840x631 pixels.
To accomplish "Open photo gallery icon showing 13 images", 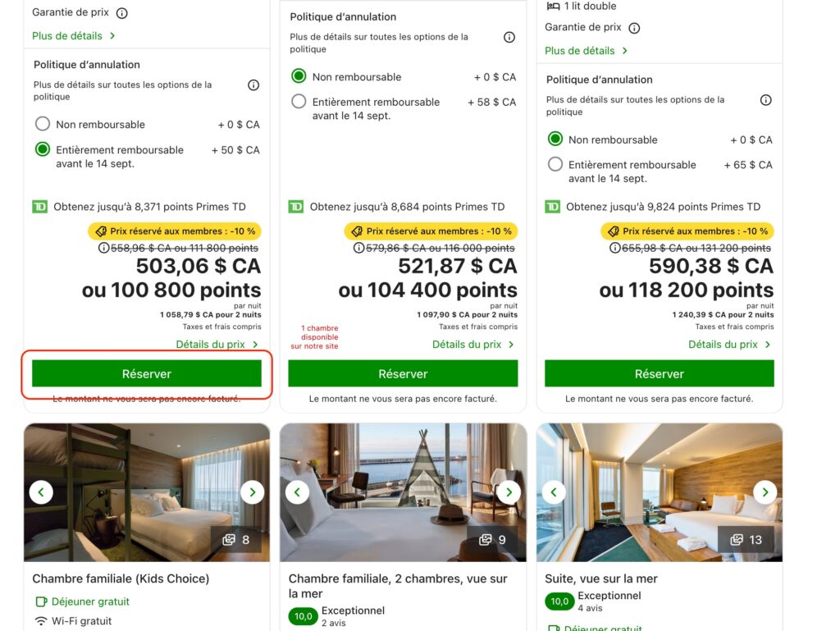I will click(746, 539).
